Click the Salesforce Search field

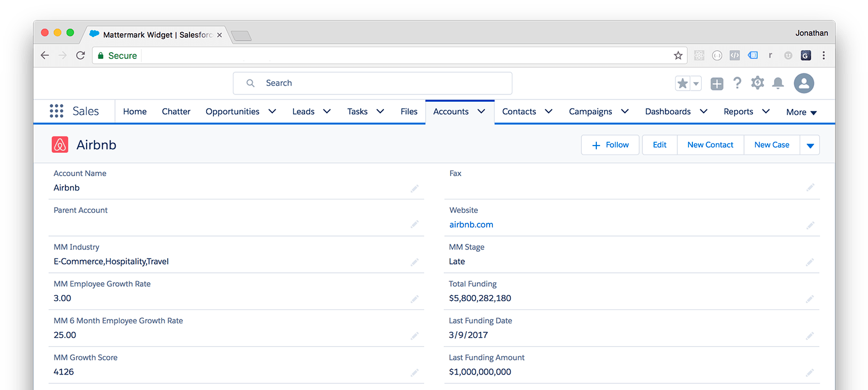pos(372,83)
